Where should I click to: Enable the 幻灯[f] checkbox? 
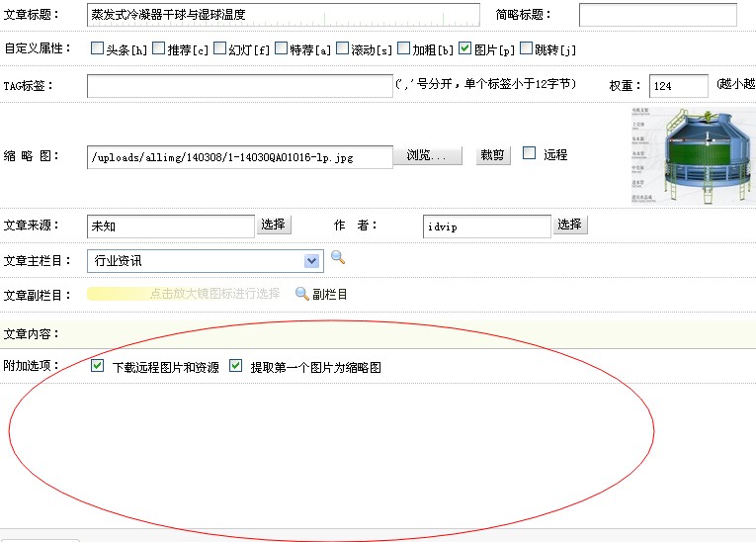(x=219, y=47)
